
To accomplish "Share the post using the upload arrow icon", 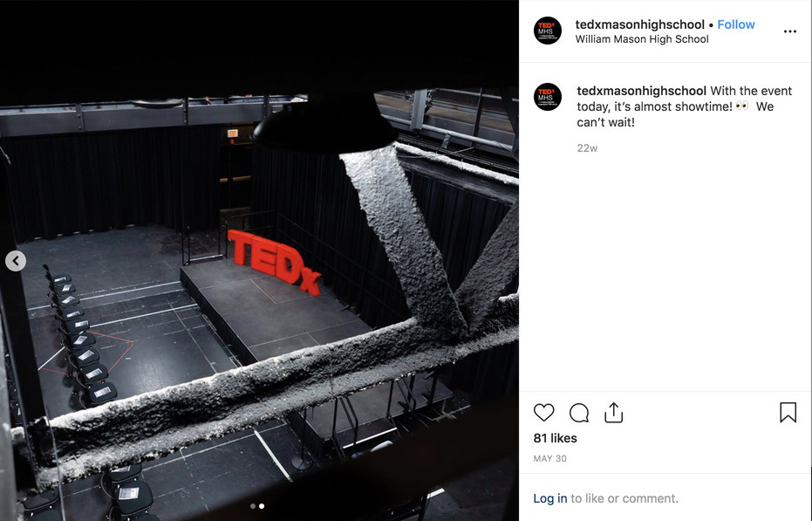I will click(614, 412).
